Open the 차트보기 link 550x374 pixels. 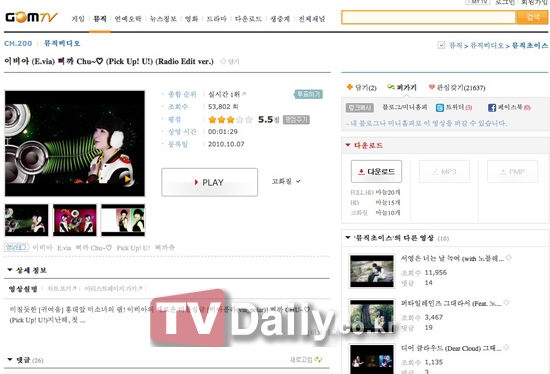[62, 288]
